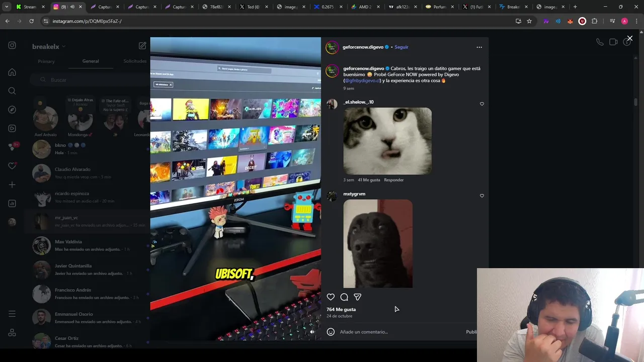Open the post's three-dot options menu
Image resolution: width=644 pixels, height=362 pixels.
tap(479, 47)
